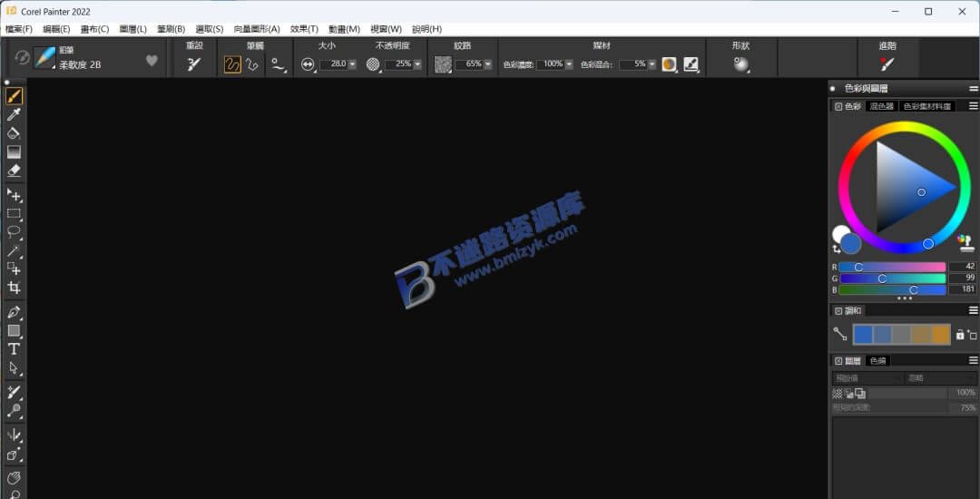
Task: Click the harmony type icon beside swatches
Action: [840, 334]
